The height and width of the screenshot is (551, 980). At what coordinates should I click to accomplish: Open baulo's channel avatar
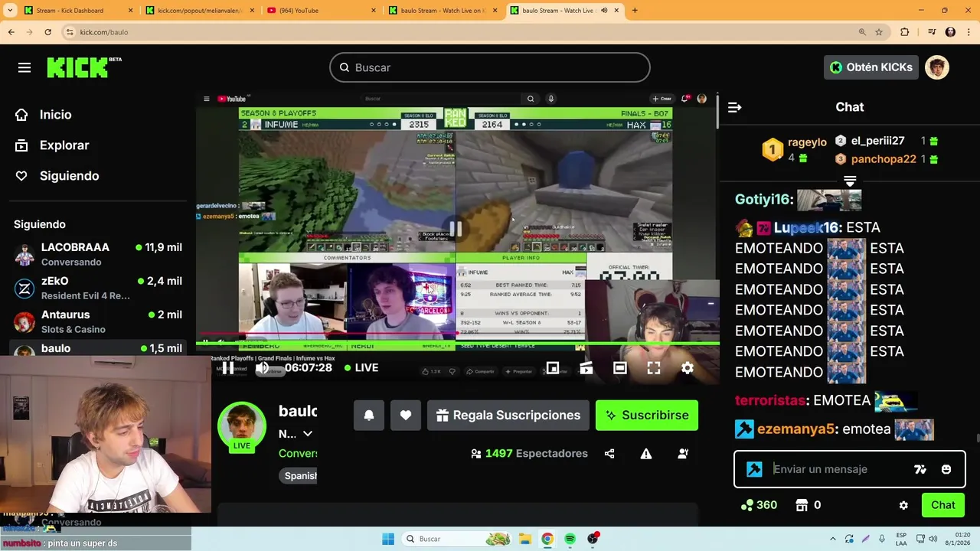point(242,425)
